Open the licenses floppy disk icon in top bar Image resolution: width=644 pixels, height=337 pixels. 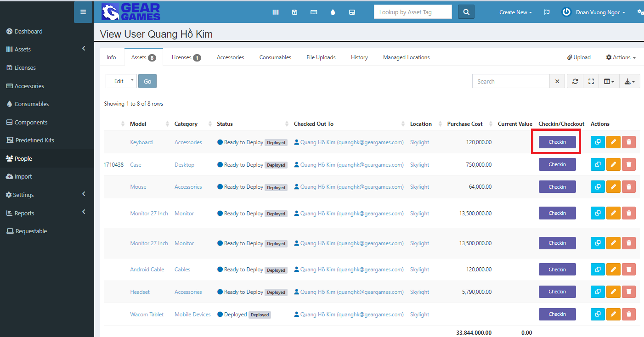(x=294, y=12)
